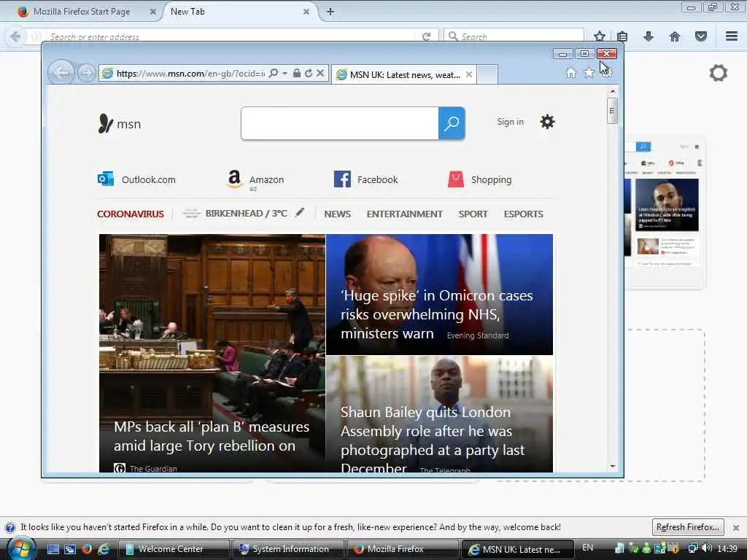Open the Shaun Bailey quits London Assembly story
Image resolution: width=747 pixels, height=560 pixels.
tap(439, 414)
